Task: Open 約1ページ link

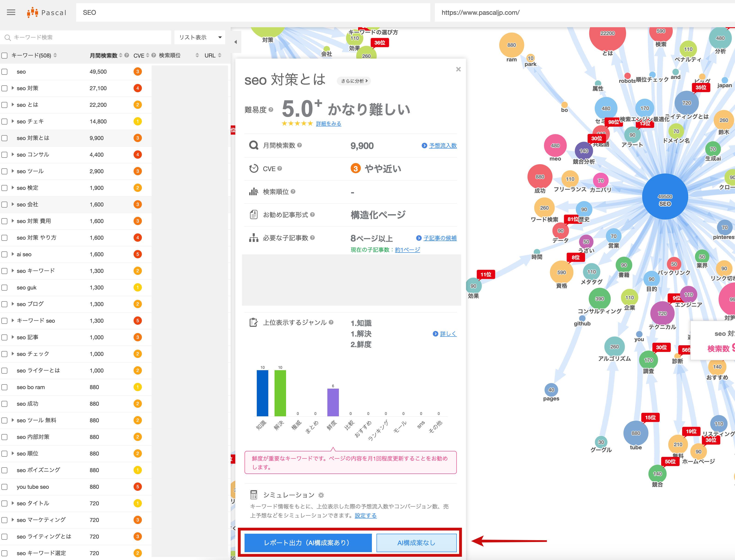Action: pos(407,250)
